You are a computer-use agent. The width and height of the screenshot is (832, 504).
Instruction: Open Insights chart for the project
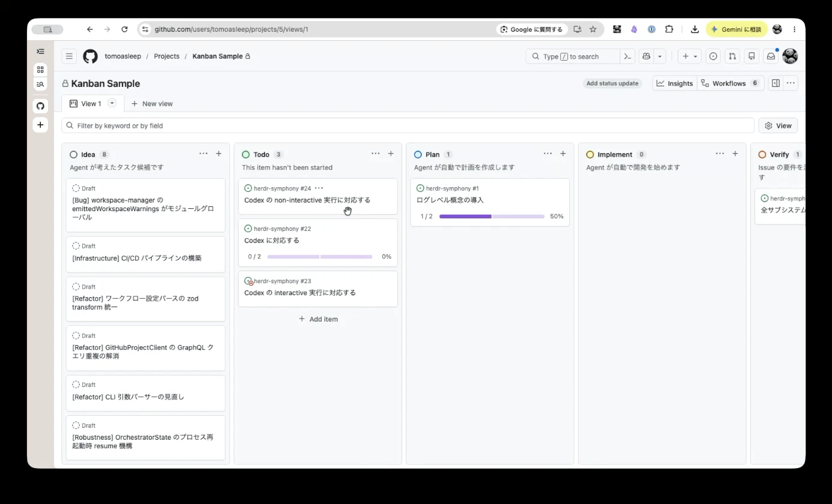tap(675, 83)
